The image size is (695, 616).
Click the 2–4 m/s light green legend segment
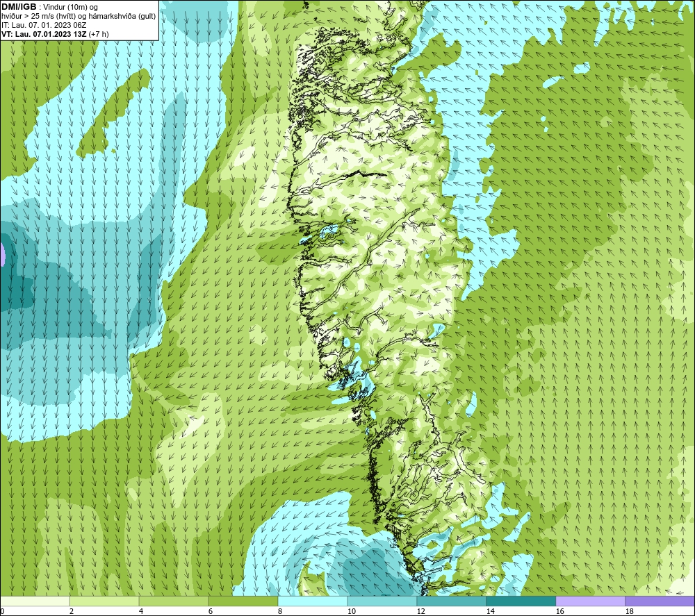104,601
